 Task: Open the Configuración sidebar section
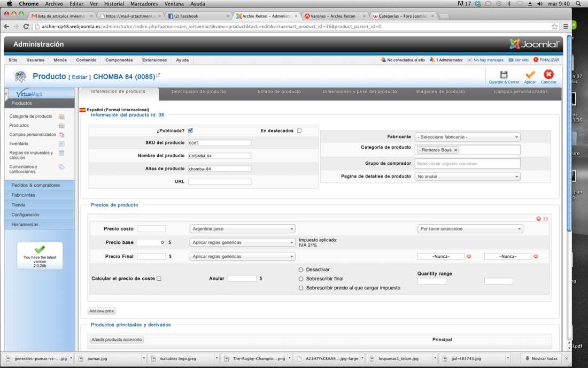[40, 214]
